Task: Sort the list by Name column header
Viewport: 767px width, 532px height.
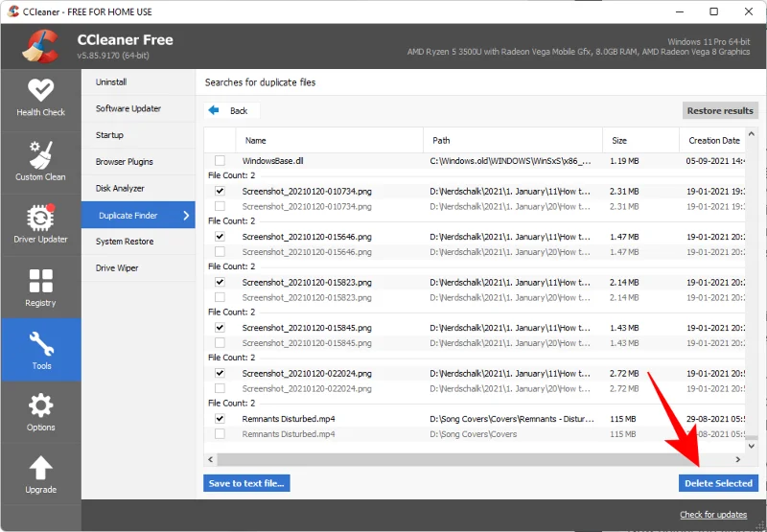Action: point(256,141)
